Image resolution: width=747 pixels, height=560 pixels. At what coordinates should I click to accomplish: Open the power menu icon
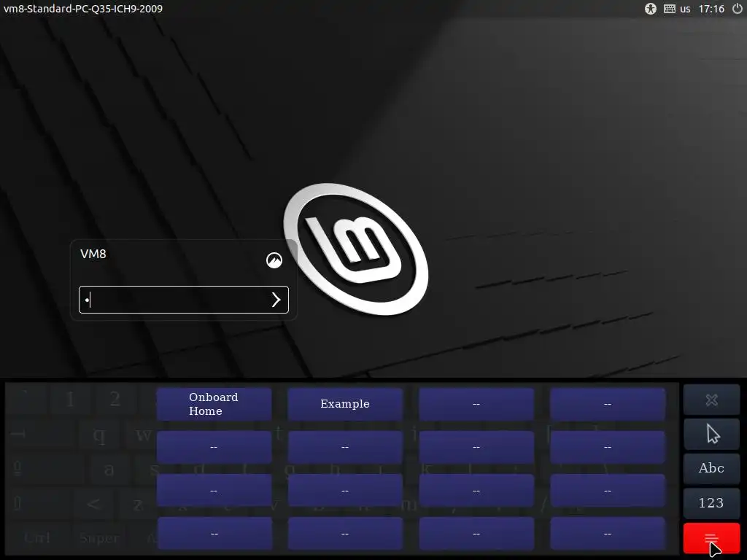coord(737,9)
